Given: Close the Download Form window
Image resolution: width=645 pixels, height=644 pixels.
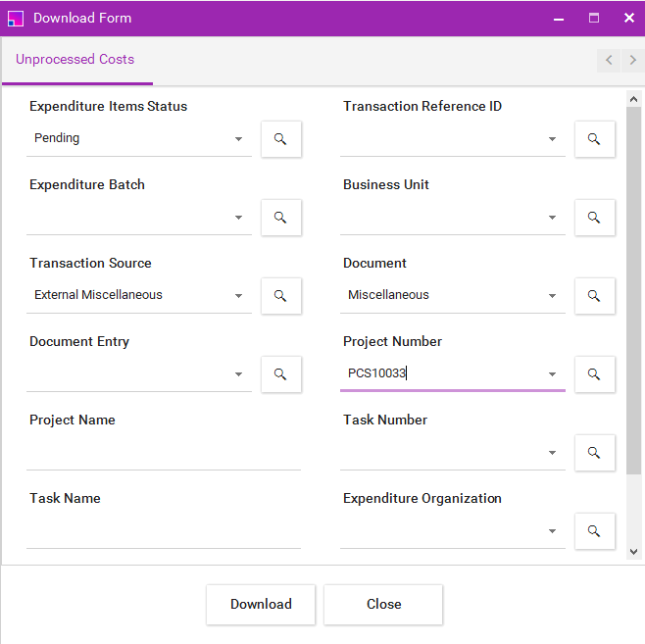Looking at the screenshot, I should pos(629,18).
